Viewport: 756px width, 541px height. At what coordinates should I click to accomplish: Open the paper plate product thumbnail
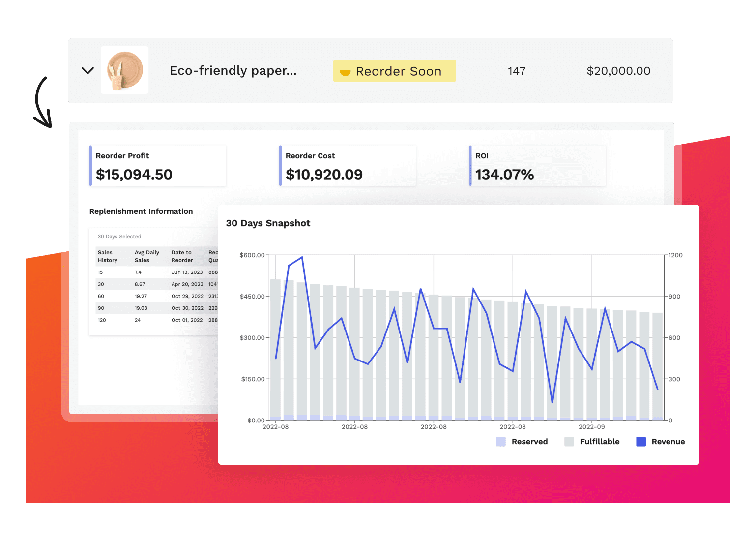point(125,70)
